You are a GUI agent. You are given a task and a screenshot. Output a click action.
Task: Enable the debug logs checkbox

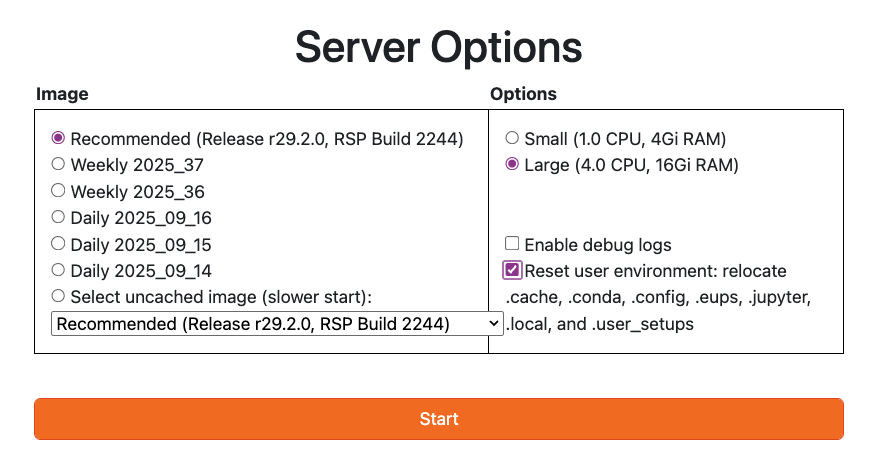pyautogui.click(x=512, y=243)
